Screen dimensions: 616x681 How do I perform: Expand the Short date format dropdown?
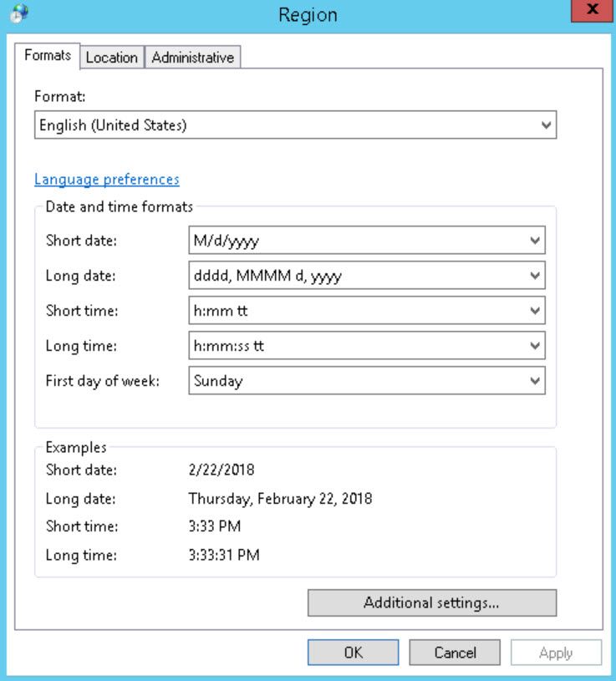pos(367,240)
